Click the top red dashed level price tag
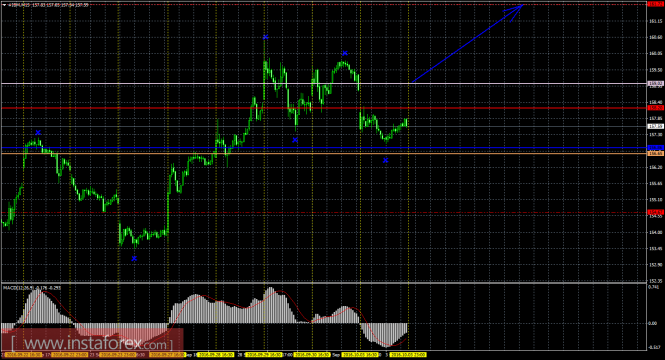 655,4
